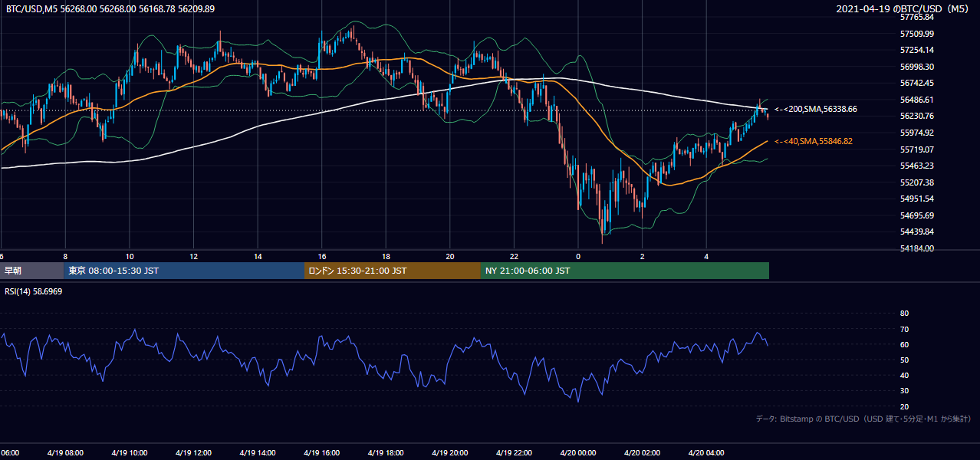The width and height of the screenshot is (980, 460).
Task: Click price axis label 56230.76
Action: [917, 116]
